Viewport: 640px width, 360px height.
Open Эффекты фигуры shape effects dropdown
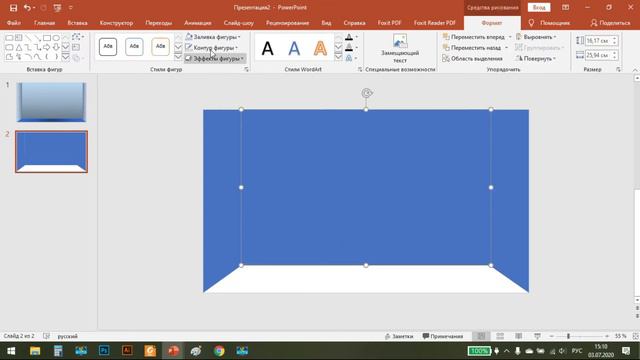(215, 59)
